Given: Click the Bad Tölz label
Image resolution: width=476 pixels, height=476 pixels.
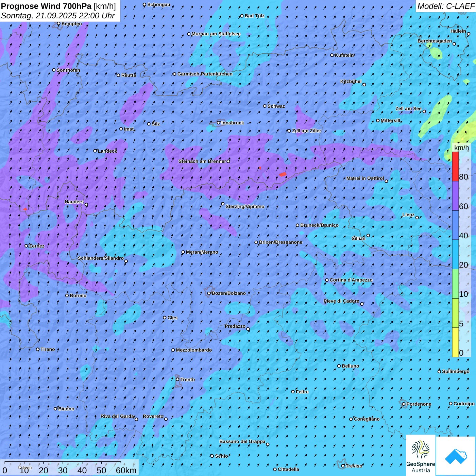Looking at the screenshot, I should coord(254,16).
